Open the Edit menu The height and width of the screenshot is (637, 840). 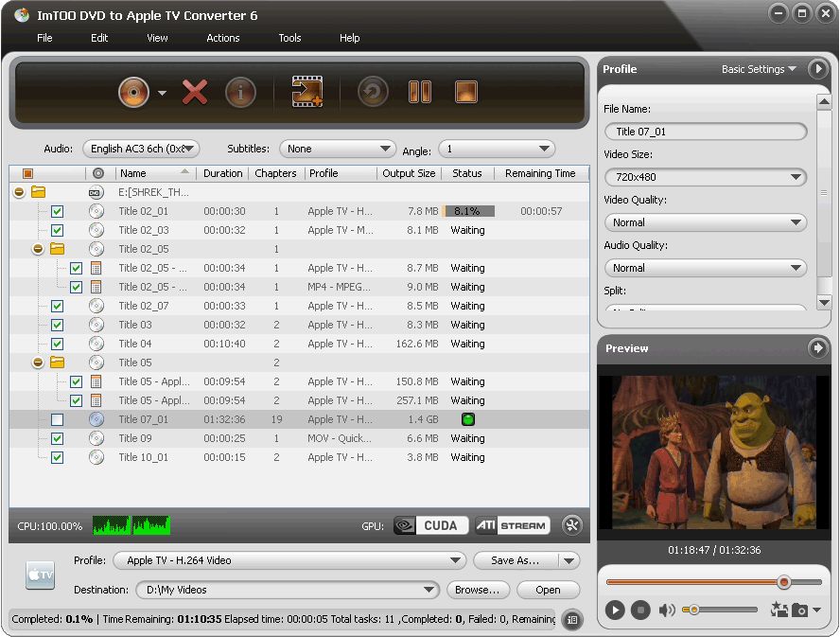pyautogui.click(x=99, y=38)
